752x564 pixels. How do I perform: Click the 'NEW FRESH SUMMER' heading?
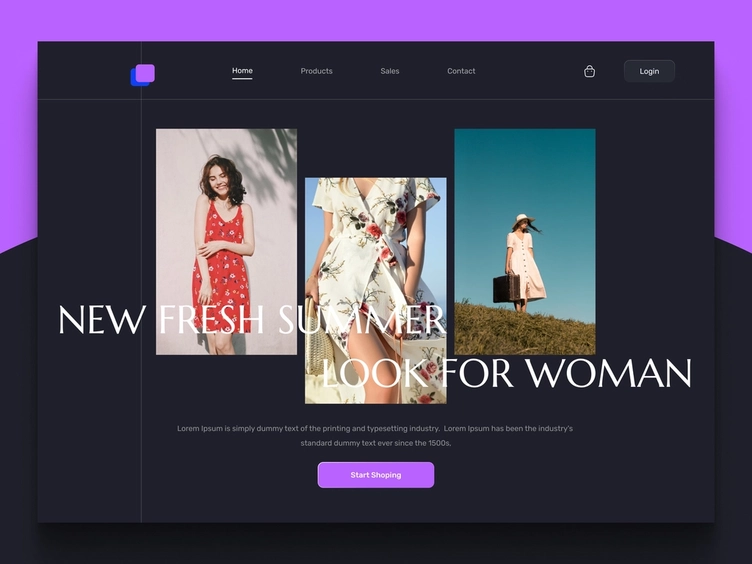coord(252,319)
